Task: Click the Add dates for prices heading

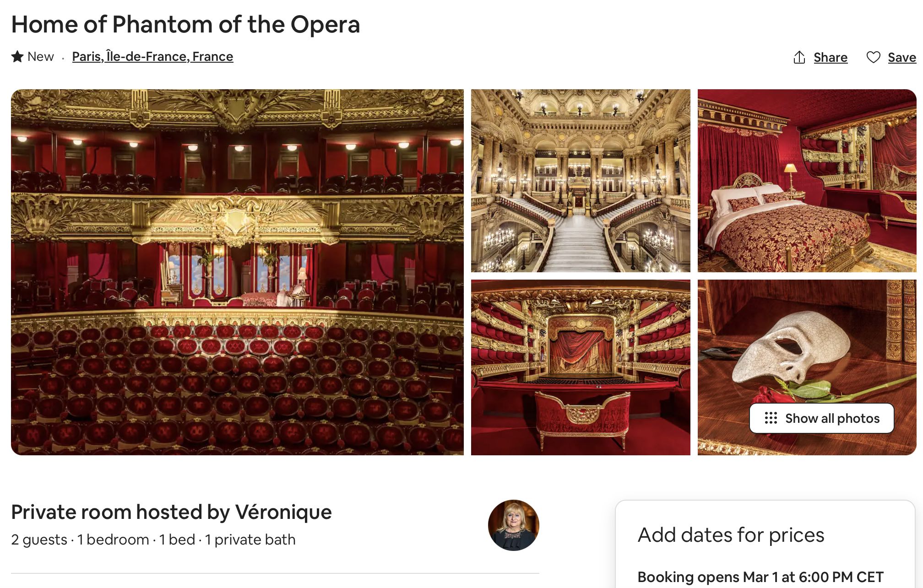Action: [x=731, y=535]
